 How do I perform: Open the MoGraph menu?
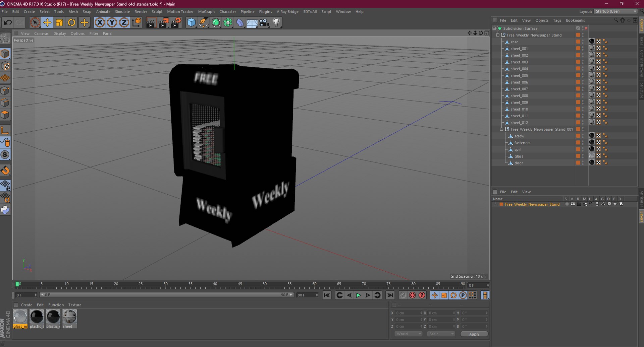point(206,11)
